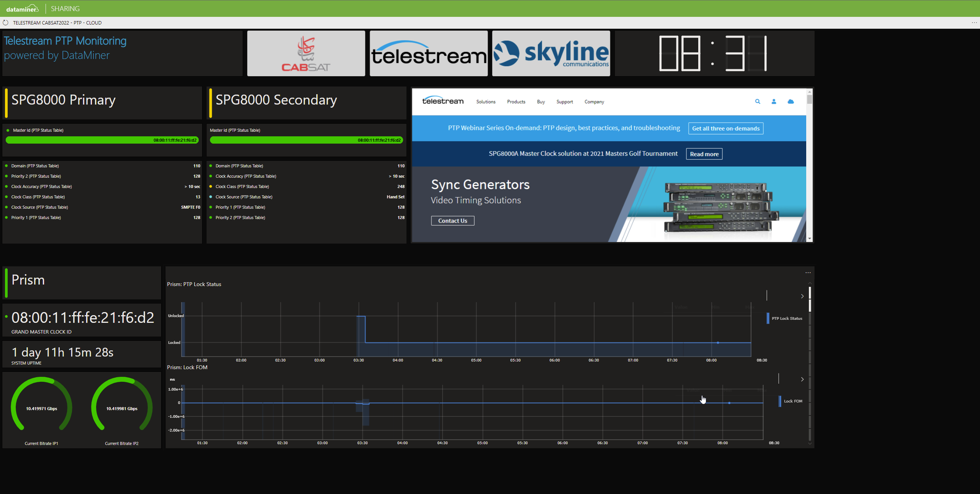This screenshot has height=494, width=980.
Task: Click the telestream logo tile
Action: pos(429,54)
